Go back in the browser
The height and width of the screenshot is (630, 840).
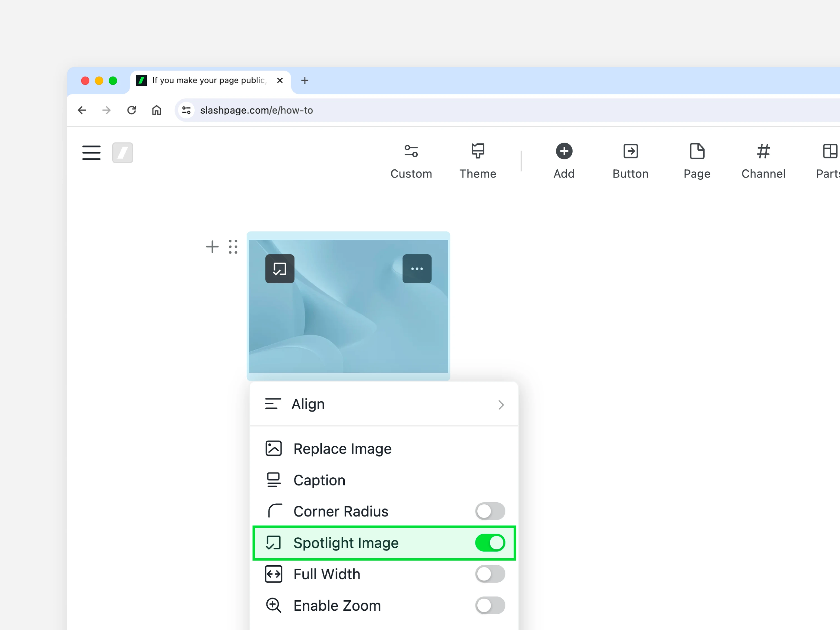tap(82, 110)
